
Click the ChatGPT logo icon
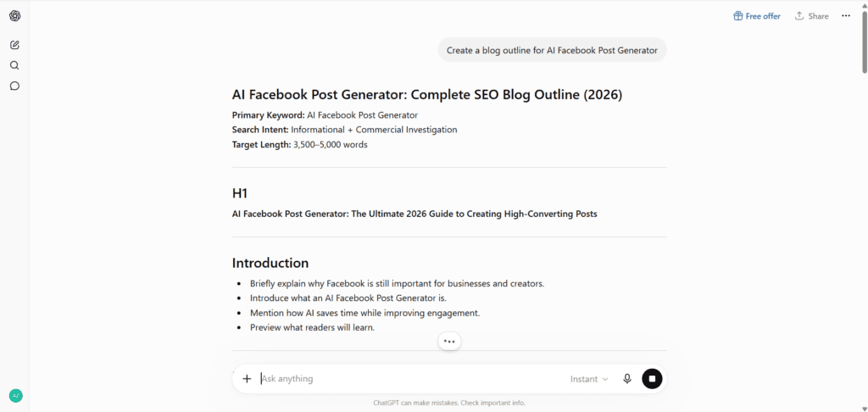click(x=15, y=16)
